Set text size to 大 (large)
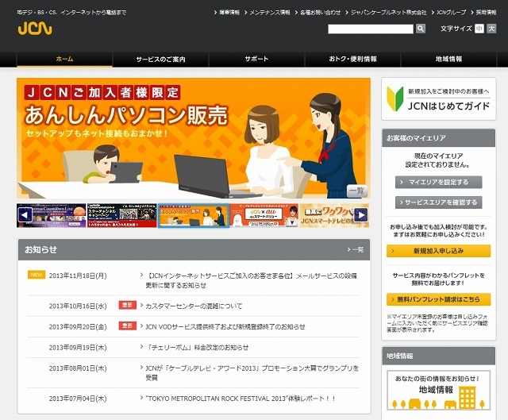508x420 pixels. (491, 29)
